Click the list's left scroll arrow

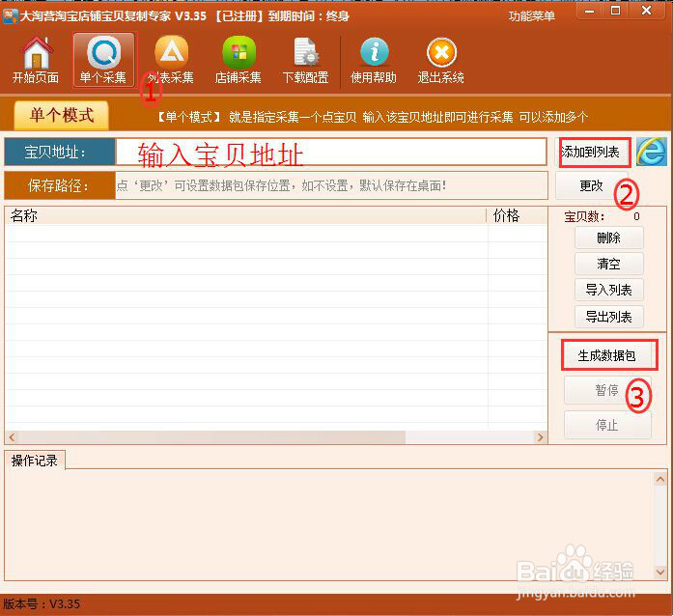12,437
